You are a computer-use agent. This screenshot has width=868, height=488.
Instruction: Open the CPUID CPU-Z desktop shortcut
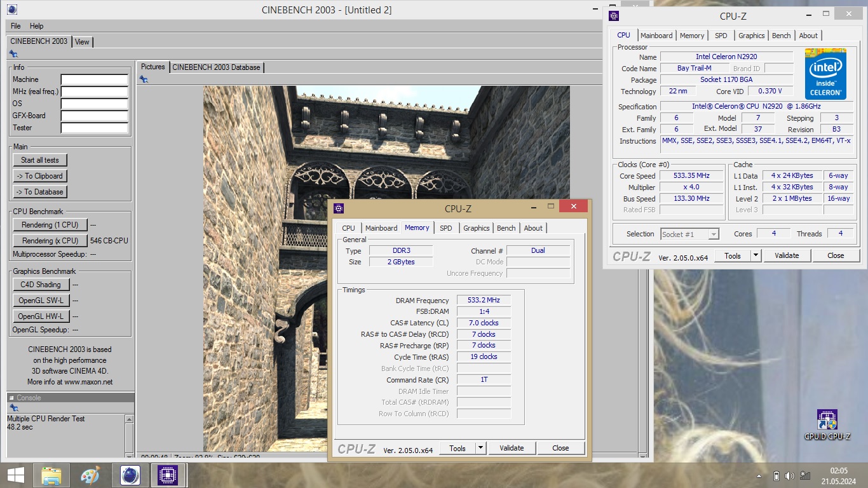827,424
